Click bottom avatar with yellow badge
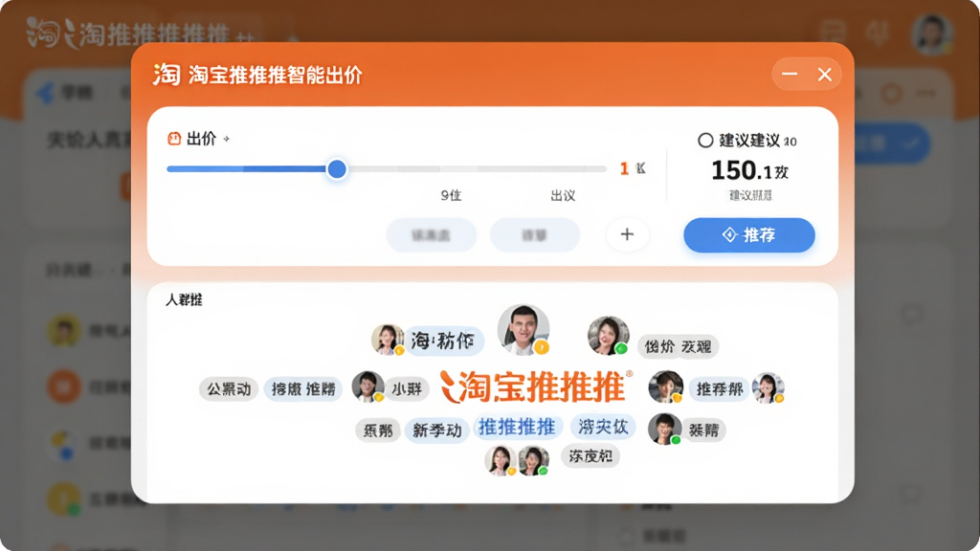 click(500, 460)
